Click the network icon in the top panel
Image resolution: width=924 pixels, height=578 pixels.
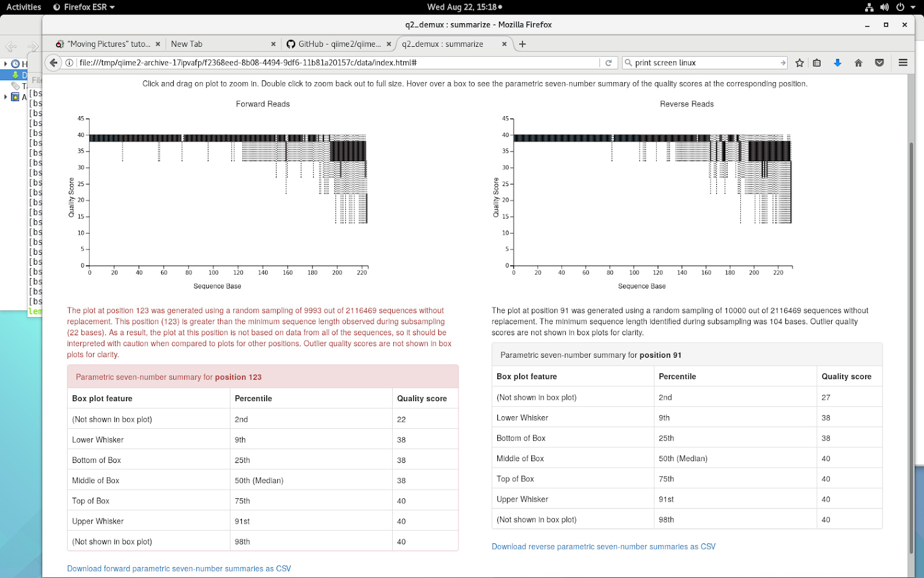(869, 7)
